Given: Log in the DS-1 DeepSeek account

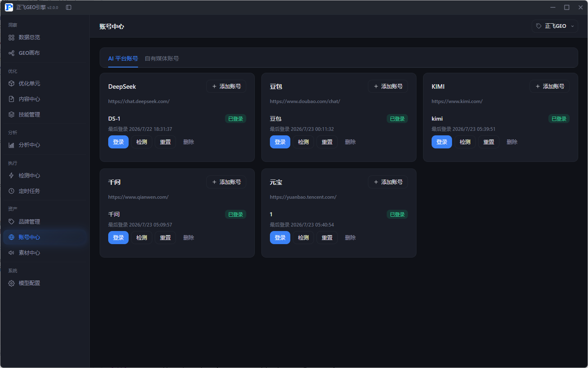Looking at the screenshot, I should 118,142.
